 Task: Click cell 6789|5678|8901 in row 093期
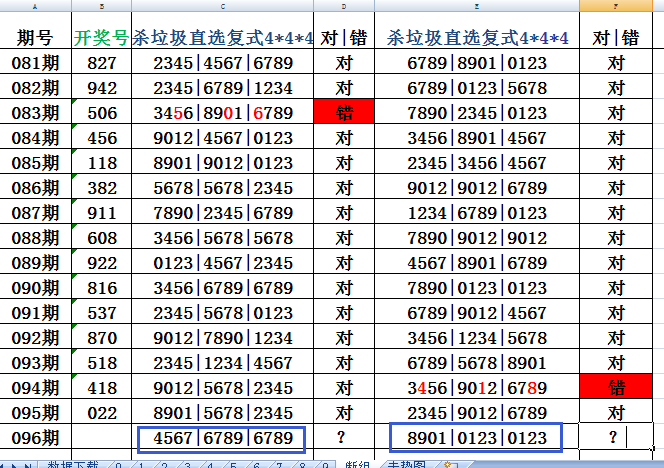pos(477,363)
